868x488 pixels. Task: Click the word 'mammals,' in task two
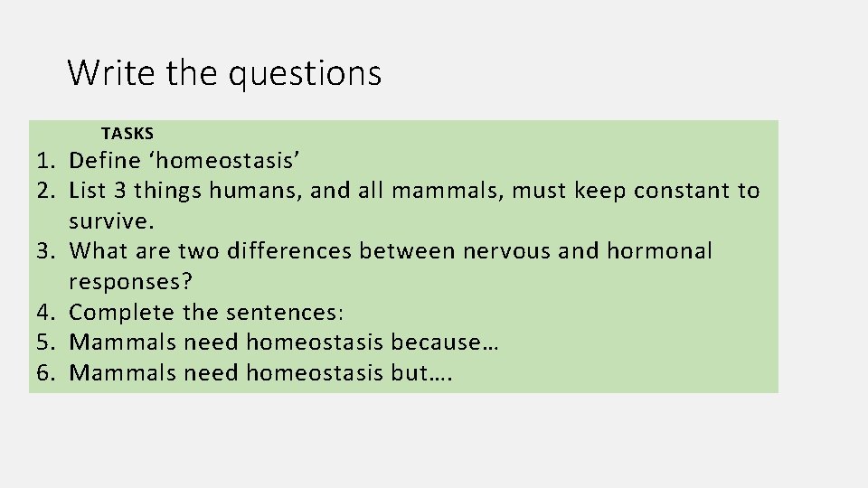tap(448, 191)
